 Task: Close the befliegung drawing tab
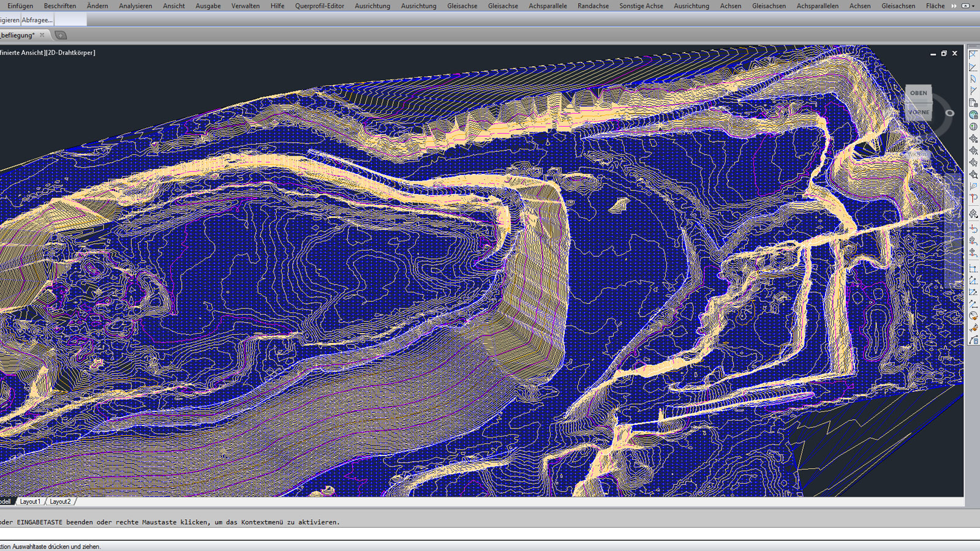42,36
